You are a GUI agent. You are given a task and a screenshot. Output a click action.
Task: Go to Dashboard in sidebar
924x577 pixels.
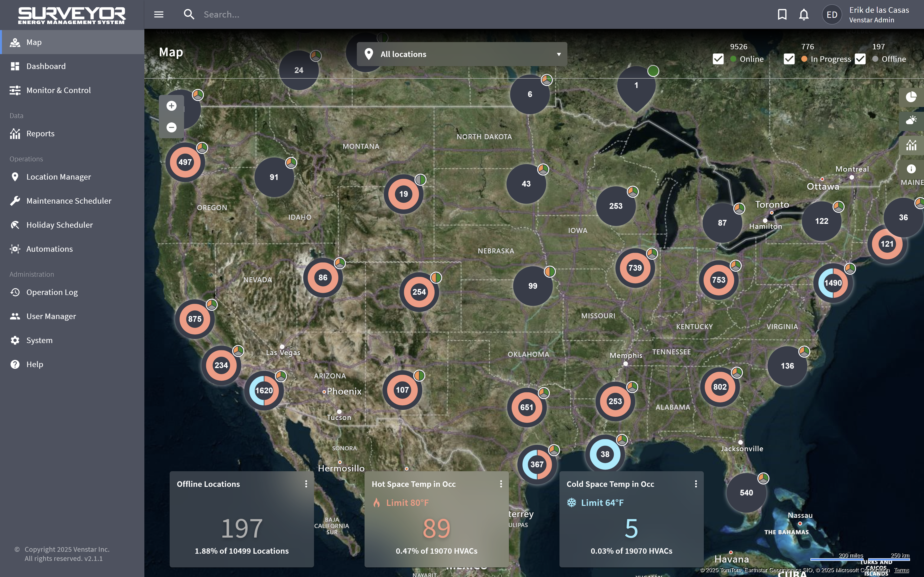[x=46, y=66]
